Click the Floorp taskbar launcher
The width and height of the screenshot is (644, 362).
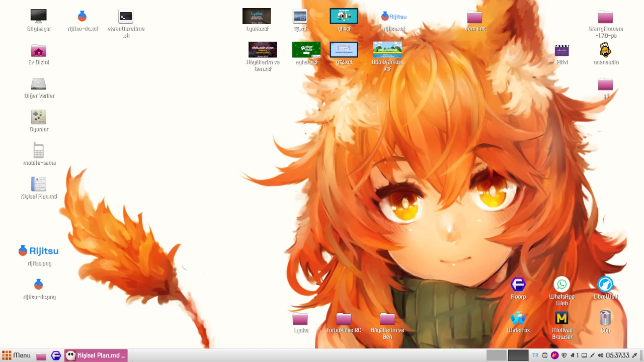56,356
